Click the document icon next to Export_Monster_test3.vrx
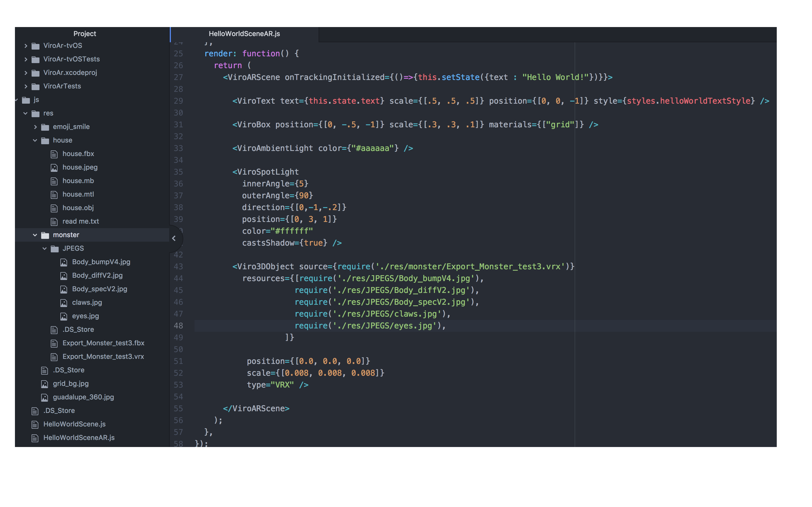This screenshot has width=812, height=507. (54, 356)
